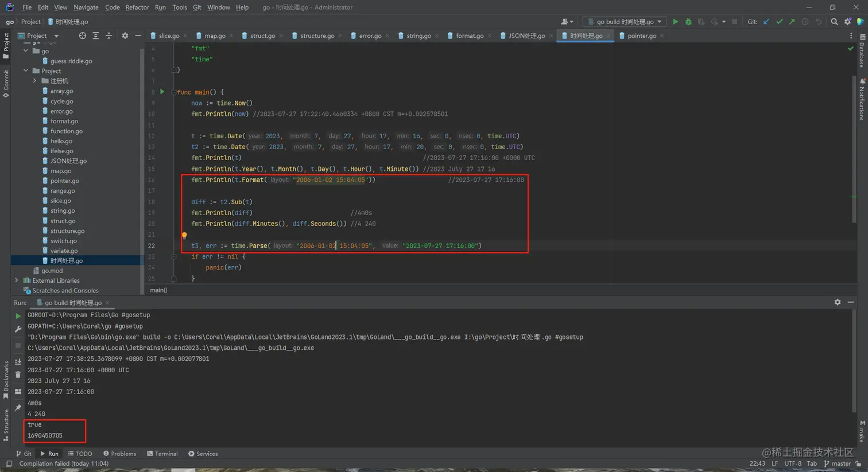Open run configuration dropdown

[624, 22]
